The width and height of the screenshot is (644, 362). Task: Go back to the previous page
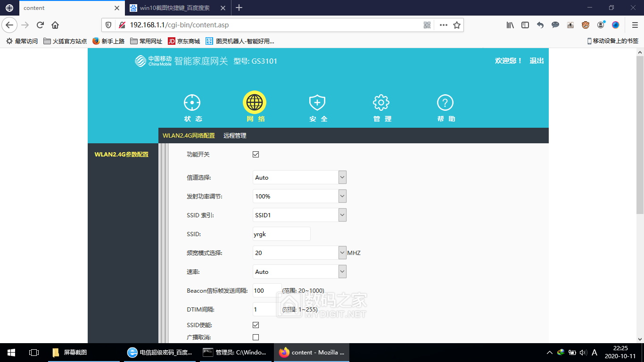10,25
